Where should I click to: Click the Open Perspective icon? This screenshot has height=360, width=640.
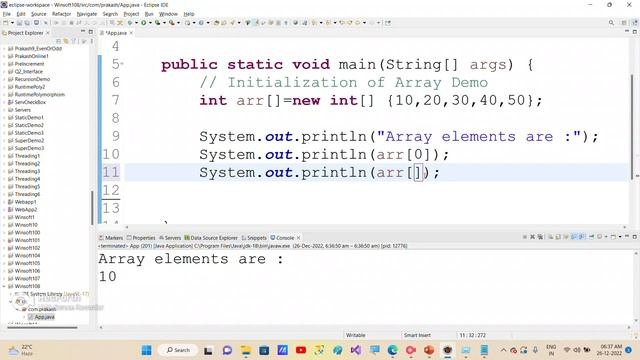[x=624, y=23]
